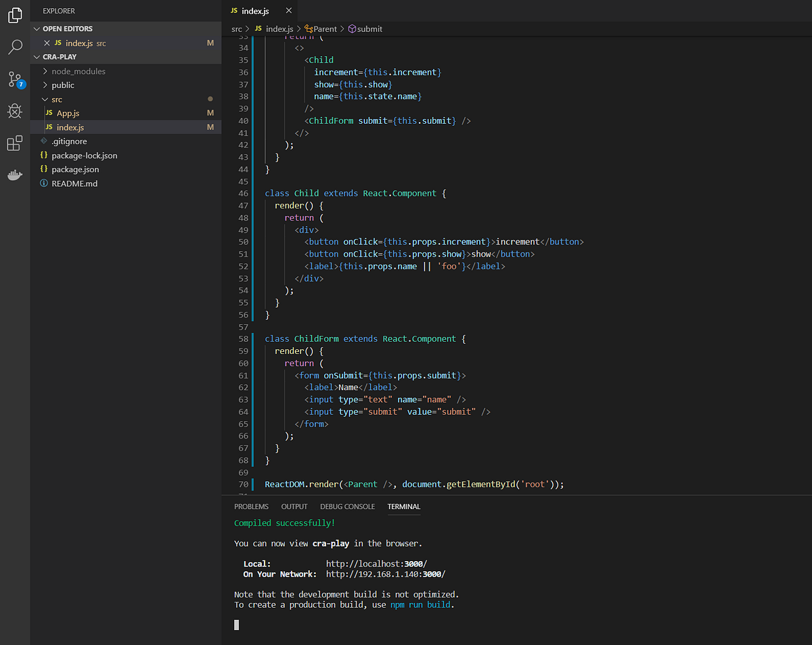
Task: Open the Debug view icon
Action: (15, 111)
